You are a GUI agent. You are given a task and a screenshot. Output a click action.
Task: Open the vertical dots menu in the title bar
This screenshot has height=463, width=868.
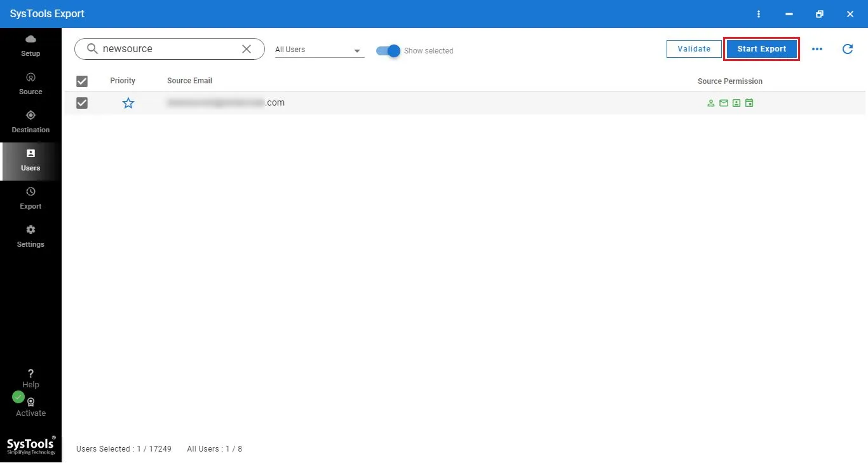pos(759,14)
